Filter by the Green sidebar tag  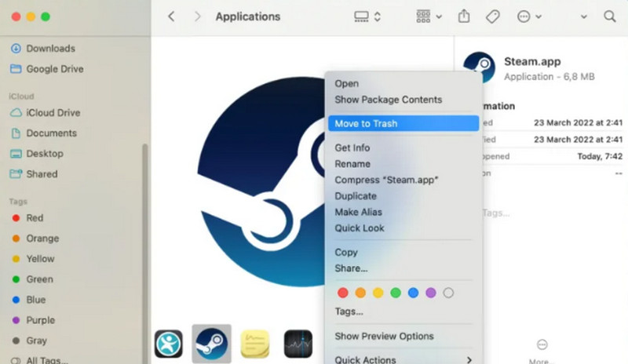click(33, 279)
